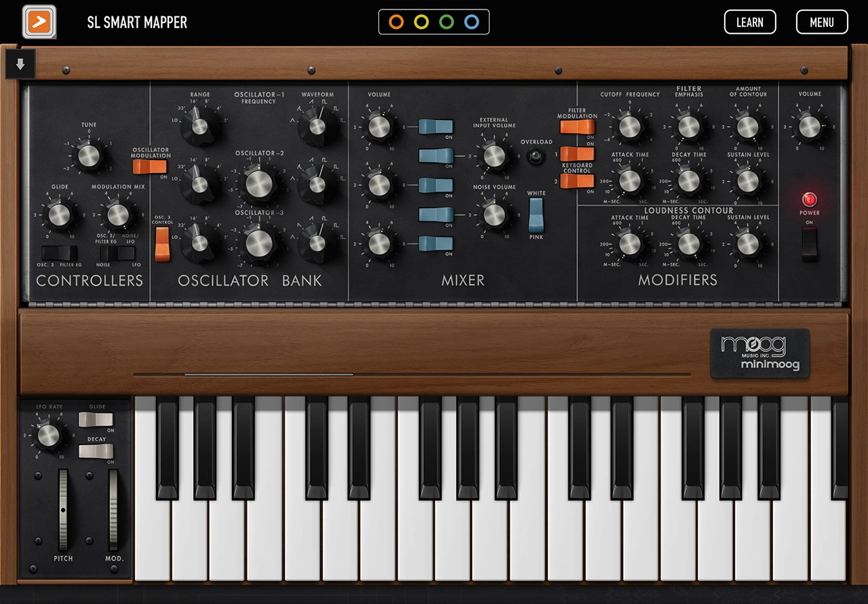The width and height of the screenshot is (868, 604).
Task: Click the Pitch wheel
Action: 63,510
